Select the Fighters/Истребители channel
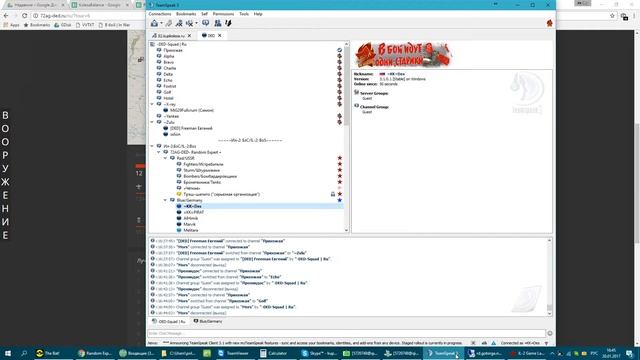 [x=203, y=164]
